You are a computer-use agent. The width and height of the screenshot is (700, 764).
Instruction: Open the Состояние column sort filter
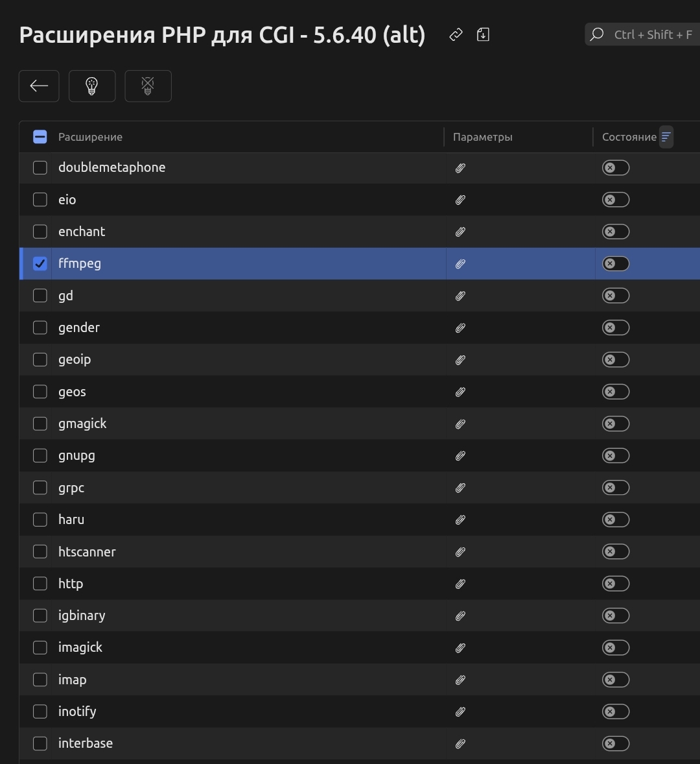(x=666, y=137)
